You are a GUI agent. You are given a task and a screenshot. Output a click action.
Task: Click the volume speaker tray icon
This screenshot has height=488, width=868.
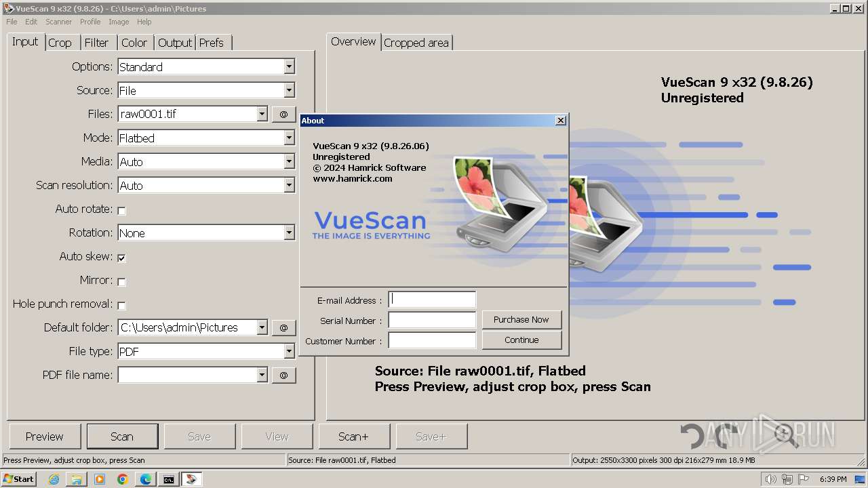click(x=770, y=479)
